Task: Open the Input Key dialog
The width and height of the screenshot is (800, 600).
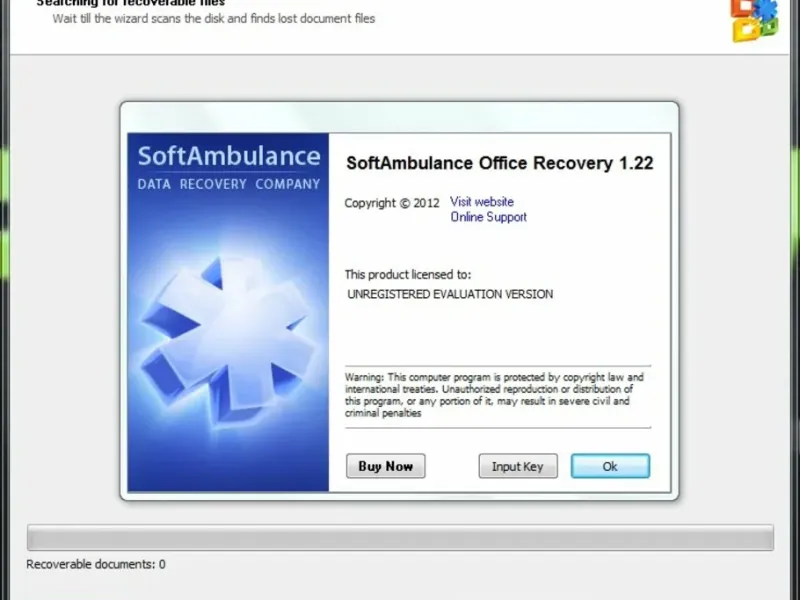Action: coord(518,466)
